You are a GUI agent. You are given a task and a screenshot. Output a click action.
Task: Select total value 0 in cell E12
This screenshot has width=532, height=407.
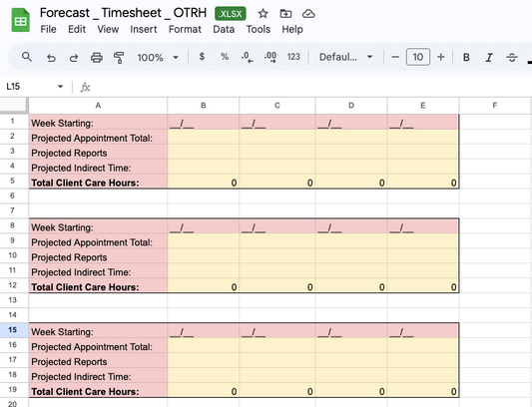[x=423, y=286]
